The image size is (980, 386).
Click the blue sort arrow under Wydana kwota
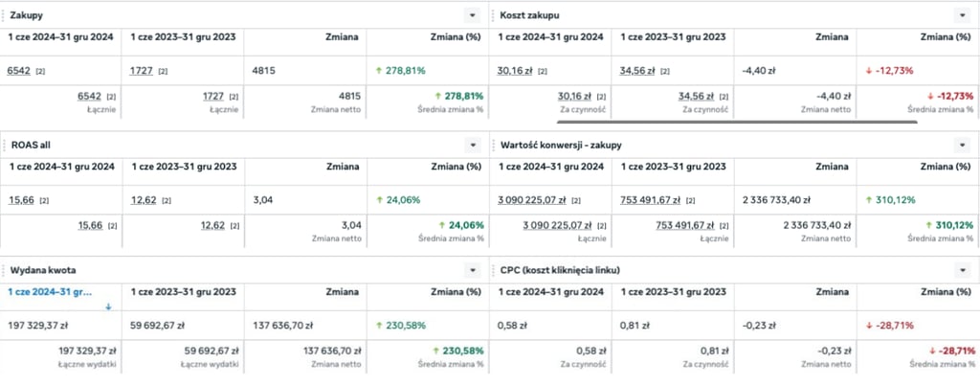click(x=108, y=307)
